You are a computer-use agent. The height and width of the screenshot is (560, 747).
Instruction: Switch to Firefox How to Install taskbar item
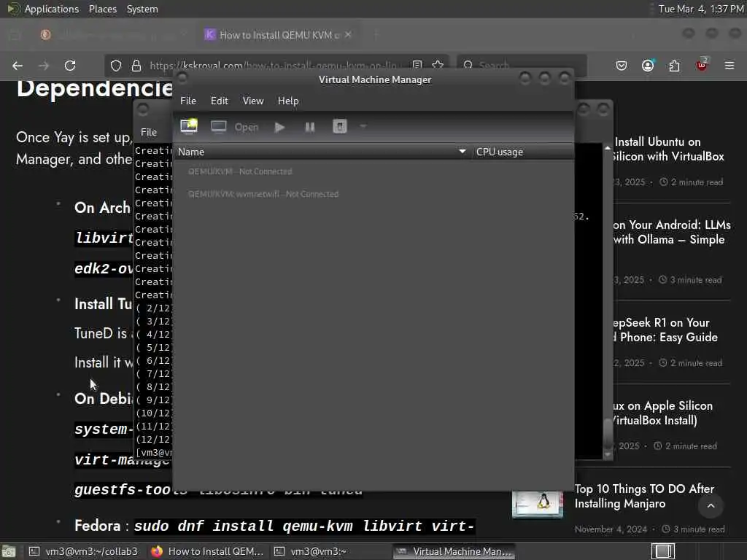207,551
